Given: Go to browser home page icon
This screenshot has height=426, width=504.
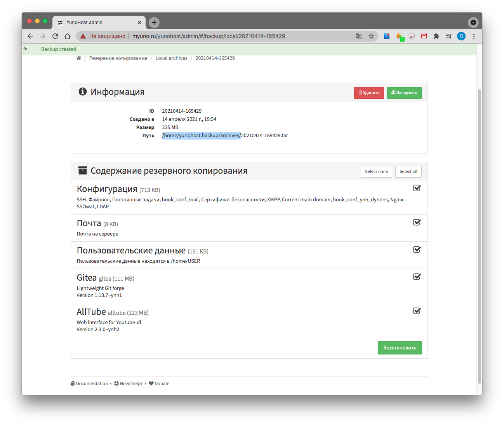Looking at the screenshot, I should 68,36.
